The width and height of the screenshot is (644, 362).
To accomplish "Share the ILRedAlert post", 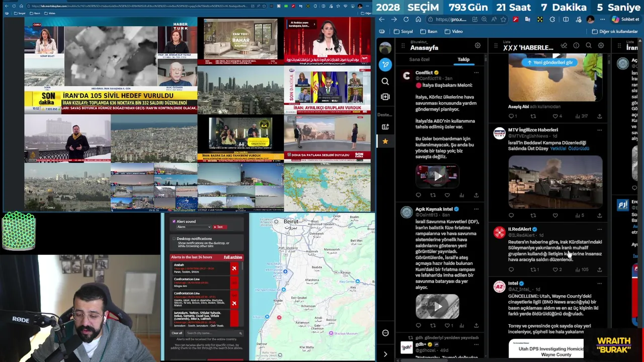I will coord(599,269).
